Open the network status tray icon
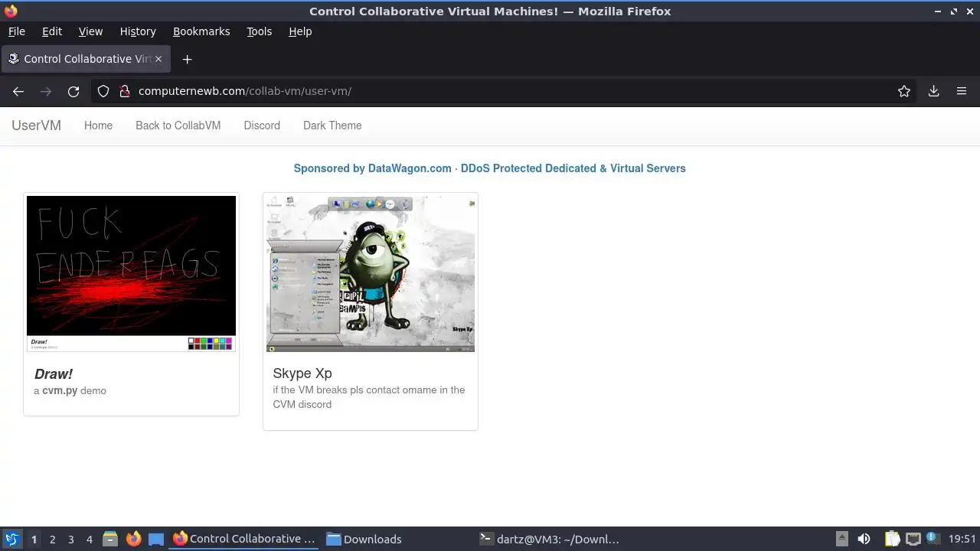This screenshot has width=980, height=551. point(913,539)
